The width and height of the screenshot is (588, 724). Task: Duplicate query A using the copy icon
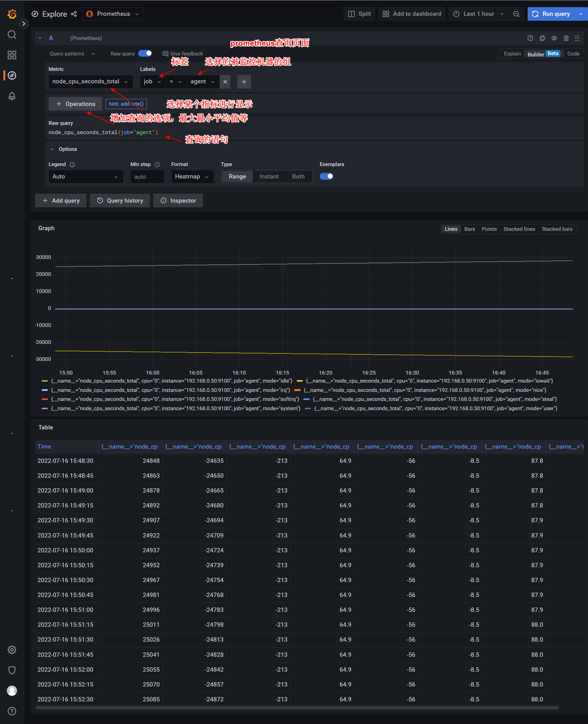click(542, 38)
